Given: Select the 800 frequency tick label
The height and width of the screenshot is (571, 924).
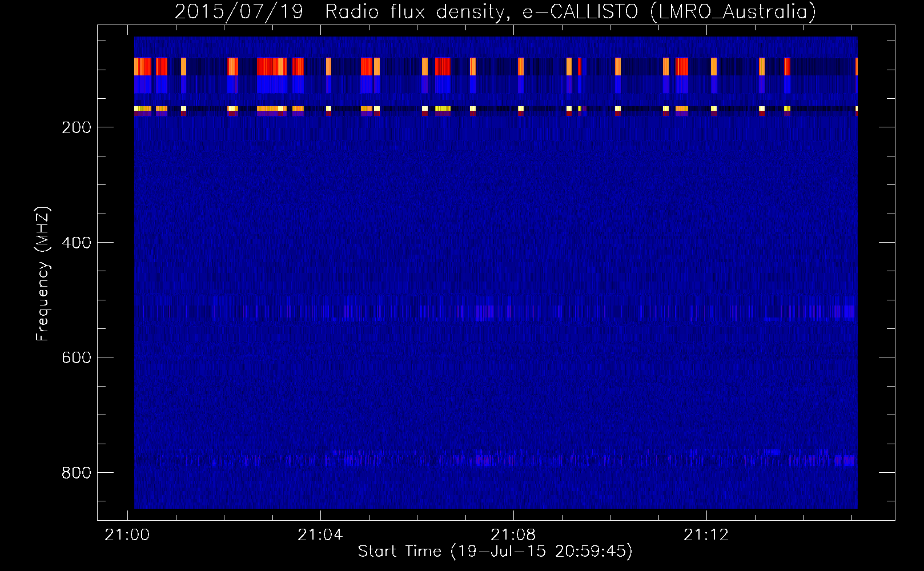Looking at the screenshot, I should [77, 473].
